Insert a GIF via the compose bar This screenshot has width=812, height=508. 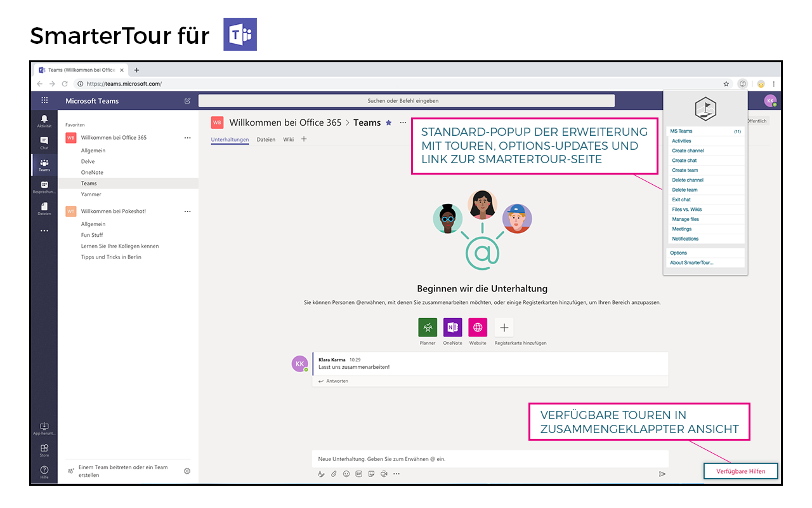(x=358, y=474)
